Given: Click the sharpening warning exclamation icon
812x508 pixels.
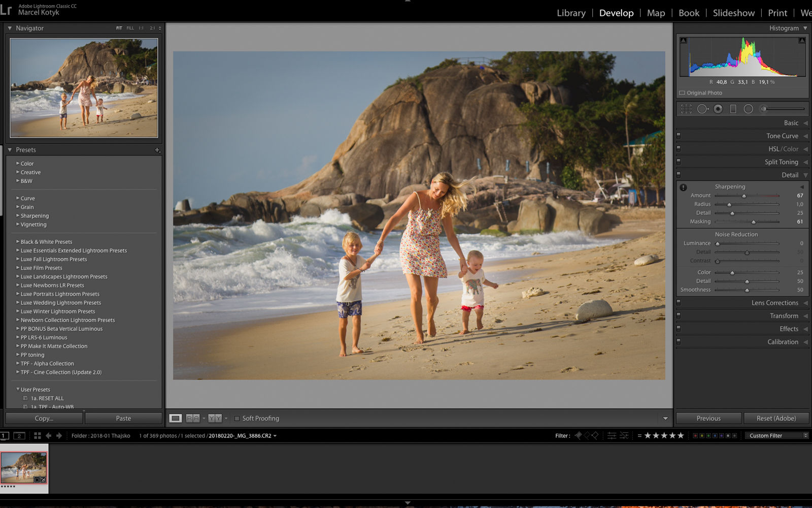Looking at the screenshot, I should point(683,187).
